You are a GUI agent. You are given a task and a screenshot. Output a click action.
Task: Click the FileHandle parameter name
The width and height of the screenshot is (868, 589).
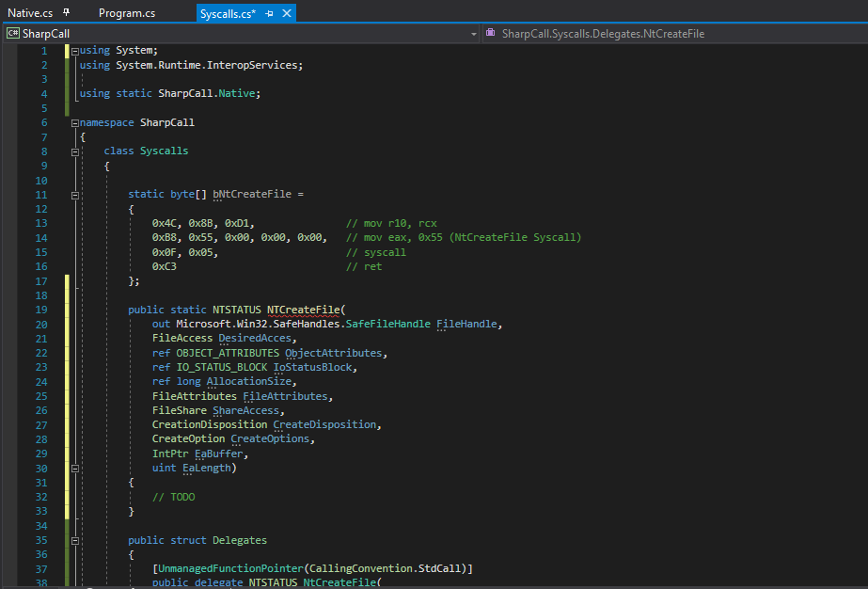click(x=466, y=324)
